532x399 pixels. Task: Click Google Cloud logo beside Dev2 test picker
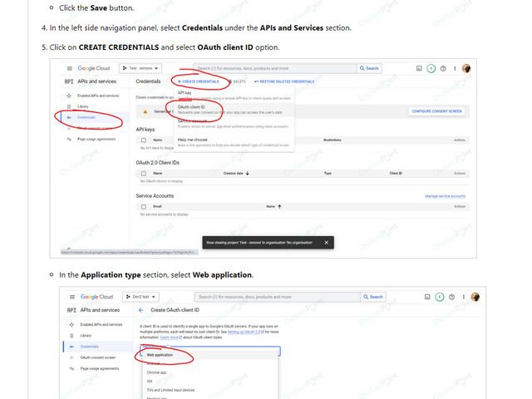(96, 297)
